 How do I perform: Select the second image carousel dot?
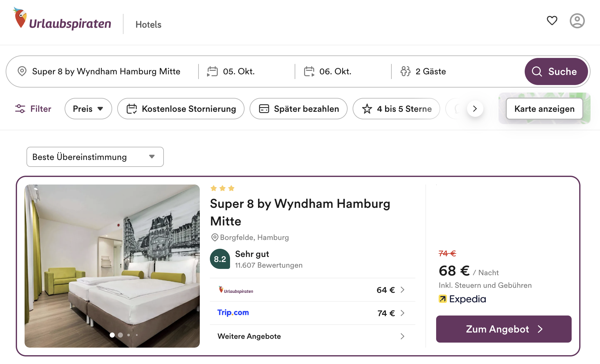click(120, 335)
